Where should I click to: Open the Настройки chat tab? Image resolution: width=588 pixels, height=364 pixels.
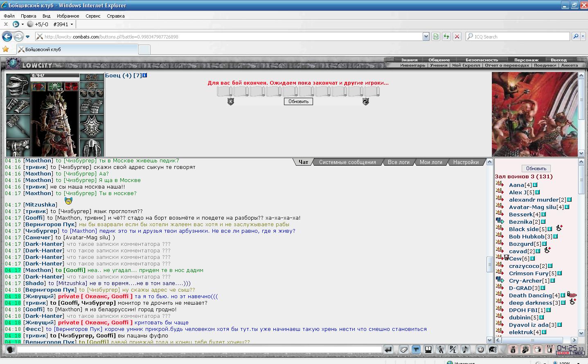(x=466, y=162)
